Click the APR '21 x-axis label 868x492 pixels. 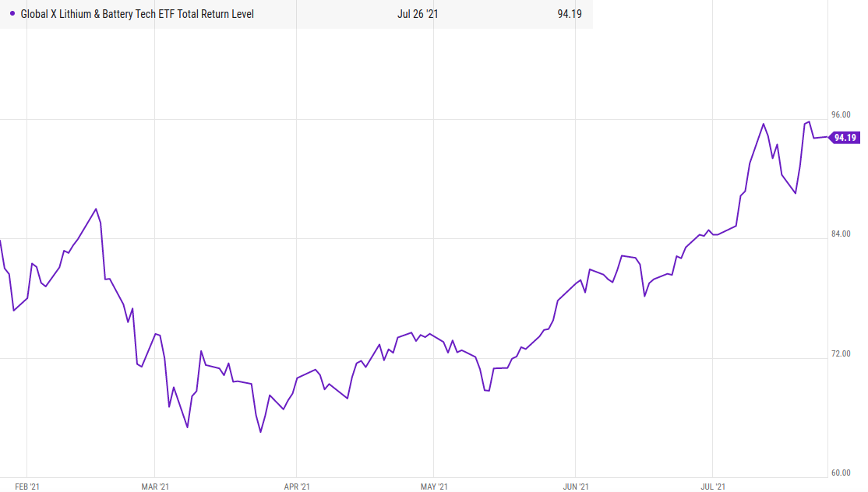(297, 487)
